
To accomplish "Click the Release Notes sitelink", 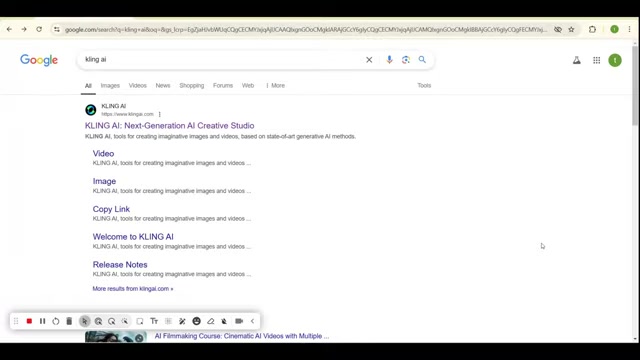I will (120, 264).
